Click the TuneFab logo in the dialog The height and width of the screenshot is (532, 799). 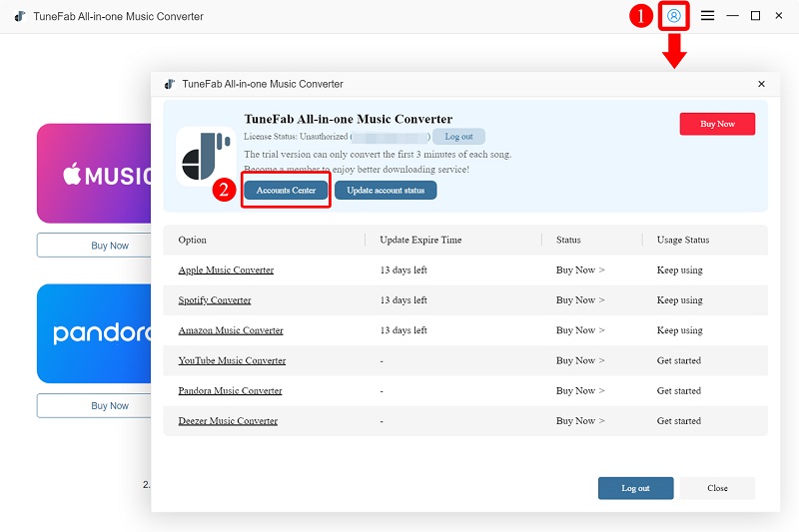click(x=206, y=157)
